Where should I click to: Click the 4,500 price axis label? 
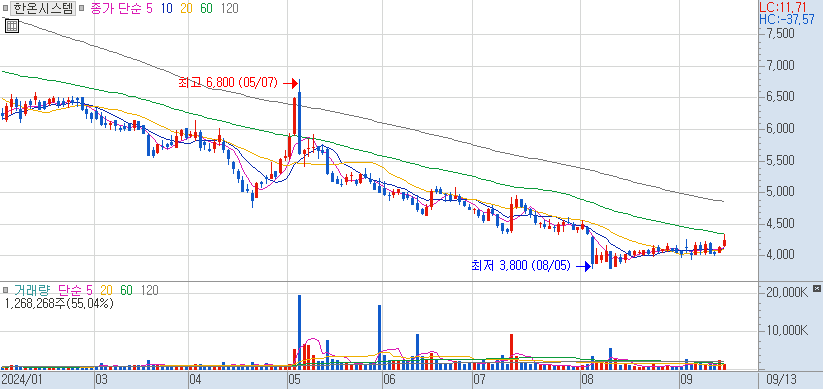(781, 224)
